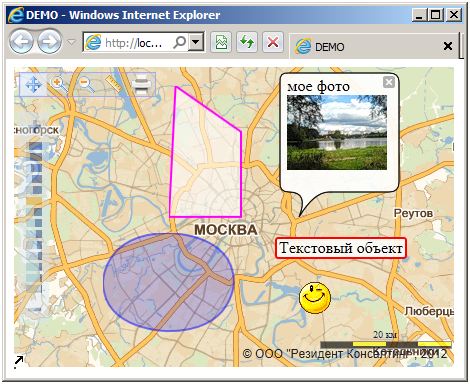This screenshot has height=384, width=470.
Task: Close the DEMO tab
Action: pyautogui.click(x=448, y=46)
